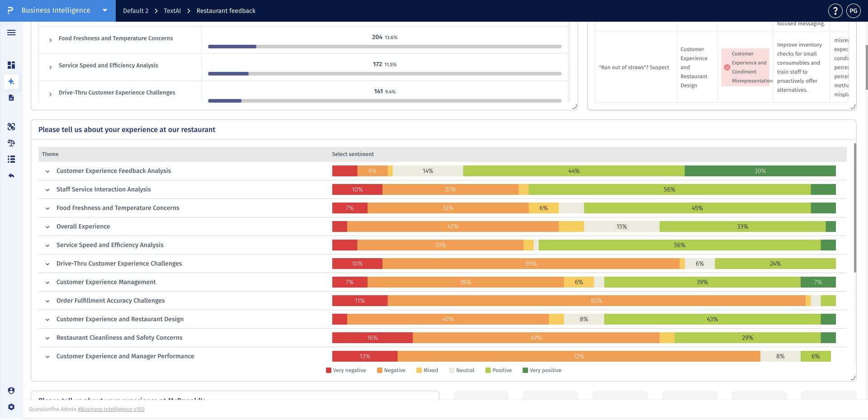Toggle the Very positive legend item
Screen dimensions: 868x420
[x=542, y=370]
